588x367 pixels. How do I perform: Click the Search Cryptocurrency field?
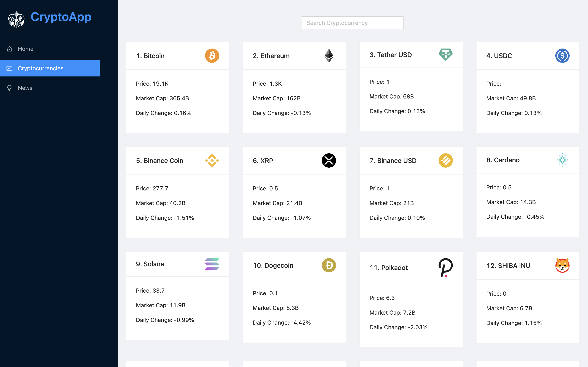click(x=352, y=23)
